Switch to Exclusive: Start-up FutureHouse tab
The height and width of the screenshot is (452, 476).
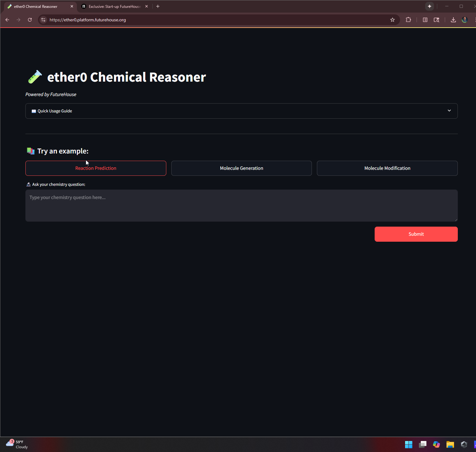[115, 6]
